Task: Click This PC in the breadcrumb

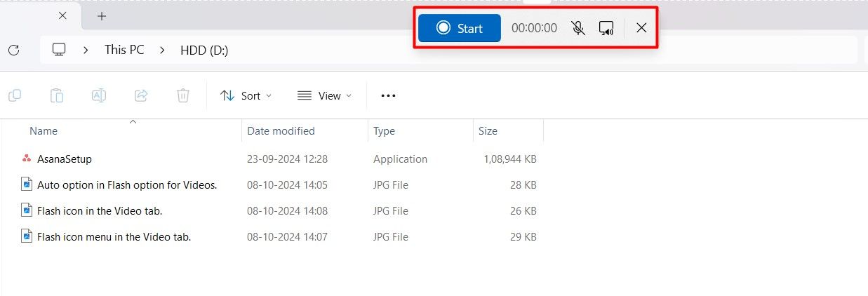Action: click(124, 50)
